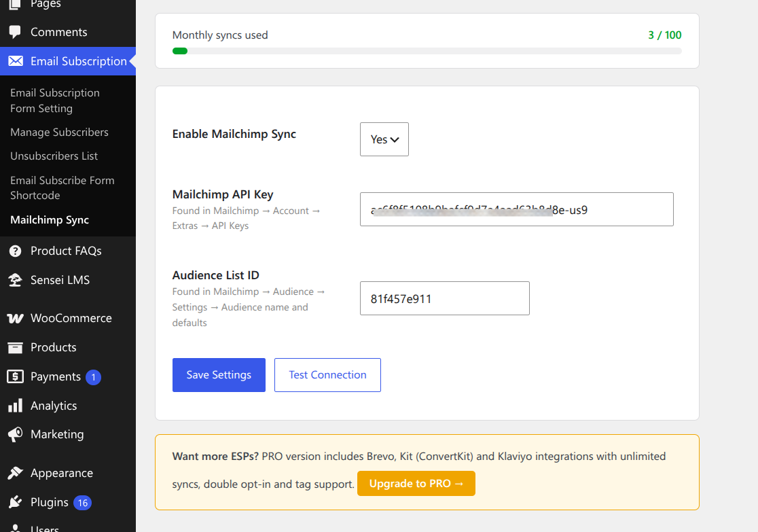Click the Enable Mailchimp Sync label
758x532 pixels.
click(234, 134)
